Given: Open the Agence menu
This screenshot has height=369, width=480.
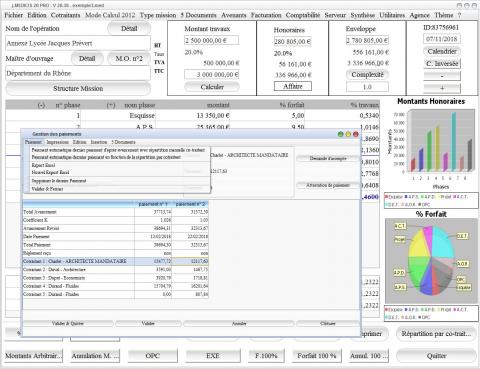Looking at the screenshot, I should point(419,15).
